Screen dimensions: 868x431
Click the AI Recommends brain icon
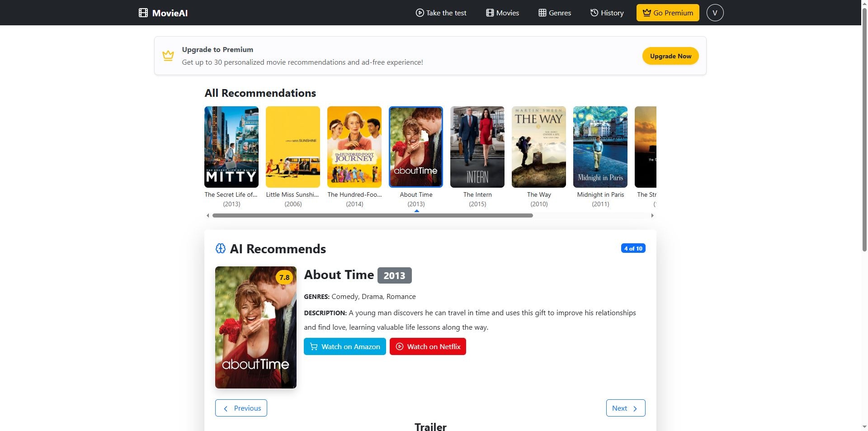(221, 248)
